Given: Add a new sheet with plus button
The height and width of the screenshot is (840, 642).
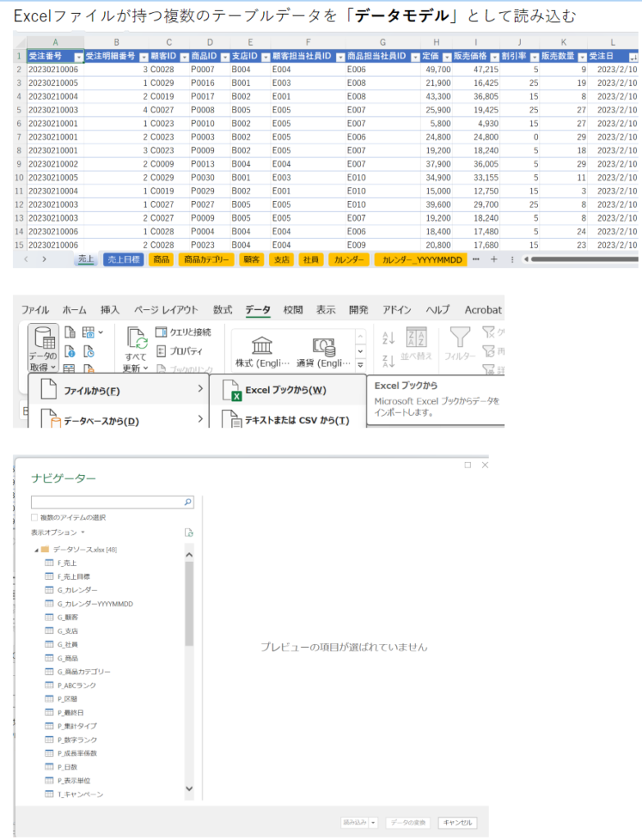Looking at the screenshot, I should 494,259.
